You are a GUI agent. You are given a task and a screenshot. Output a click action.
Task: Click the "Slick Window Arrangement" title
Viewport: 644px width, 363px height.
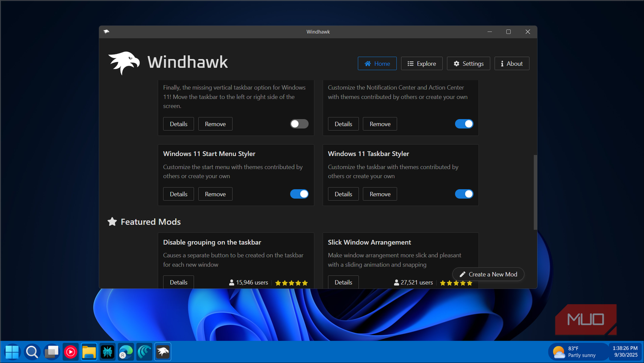click(369, 243)
